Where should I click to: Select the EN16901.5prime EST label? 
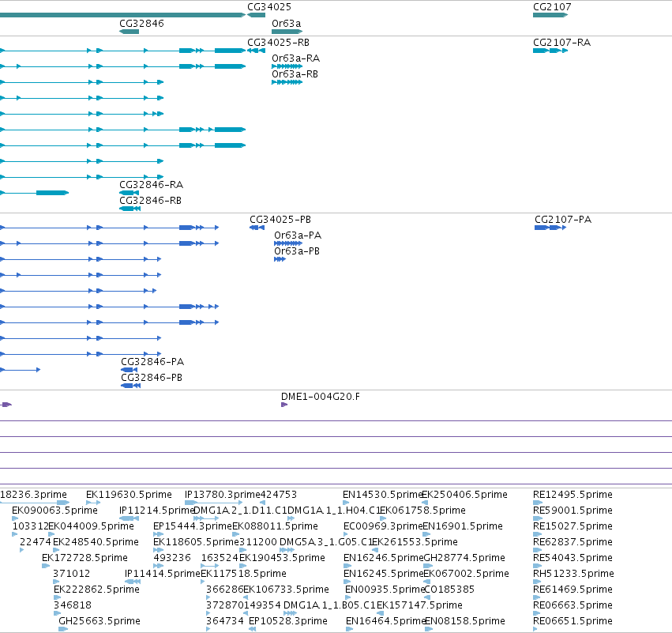tap(463, 526)
